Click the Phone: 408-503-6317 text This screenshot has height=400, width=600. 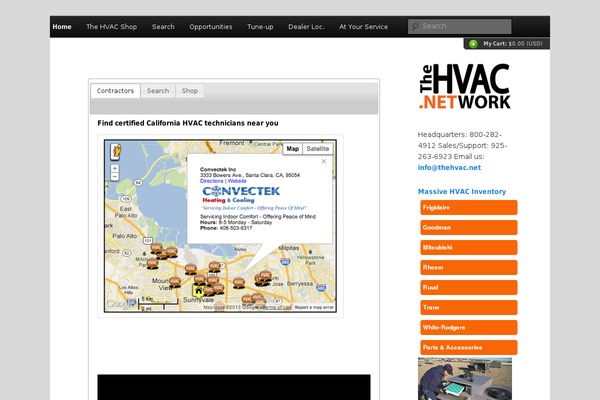(226, 228)
